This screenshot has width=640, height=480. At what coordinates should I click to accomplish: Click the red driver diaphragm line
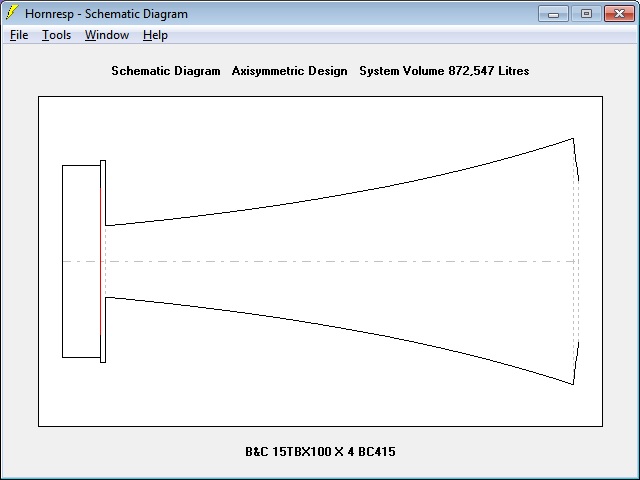click(100, 261)
